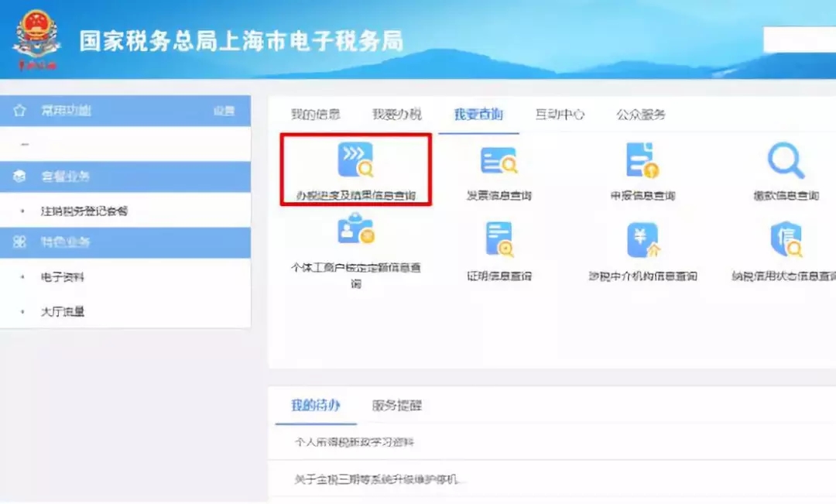Switch to 我要办税 tab
This screenshot has height=504, width=836.
pos(396,114)
